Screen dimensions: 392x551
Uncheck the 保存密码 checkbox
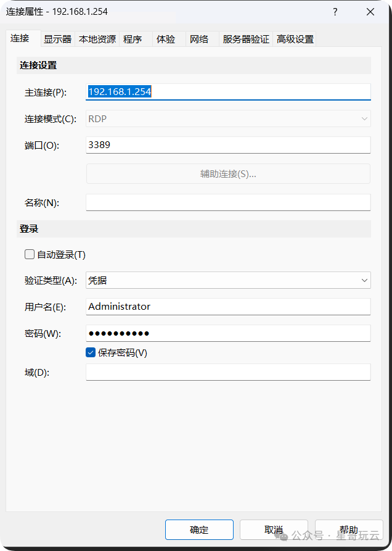tap(91, 352)
